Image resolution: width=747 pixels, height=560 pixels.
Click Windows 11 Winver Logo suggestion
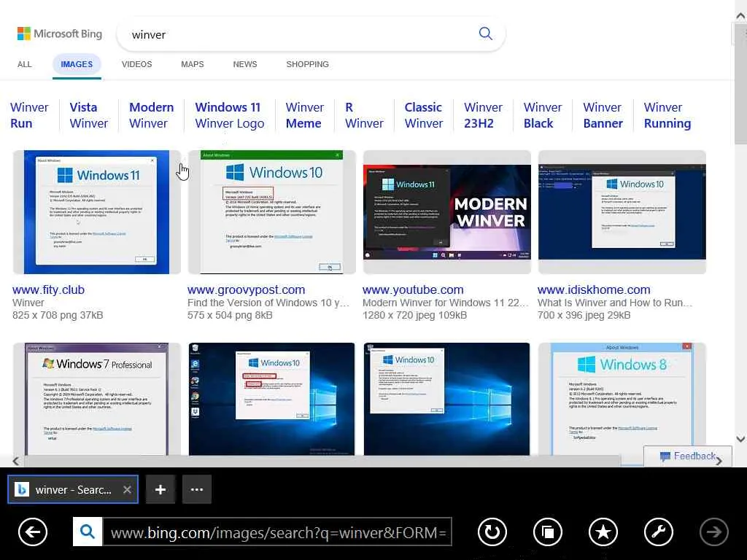click(x=229, y=115)
